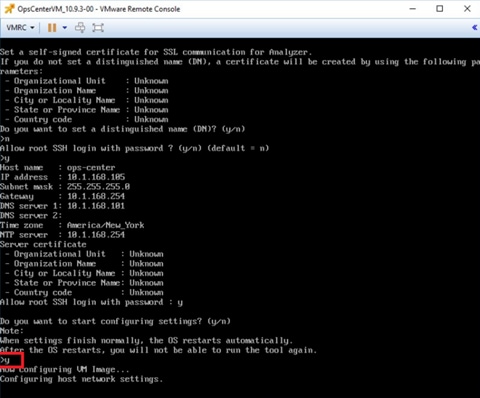Expand the power options dropdown arrow
The width and height of the screenshot is (480, 398).
click(65, 28)
